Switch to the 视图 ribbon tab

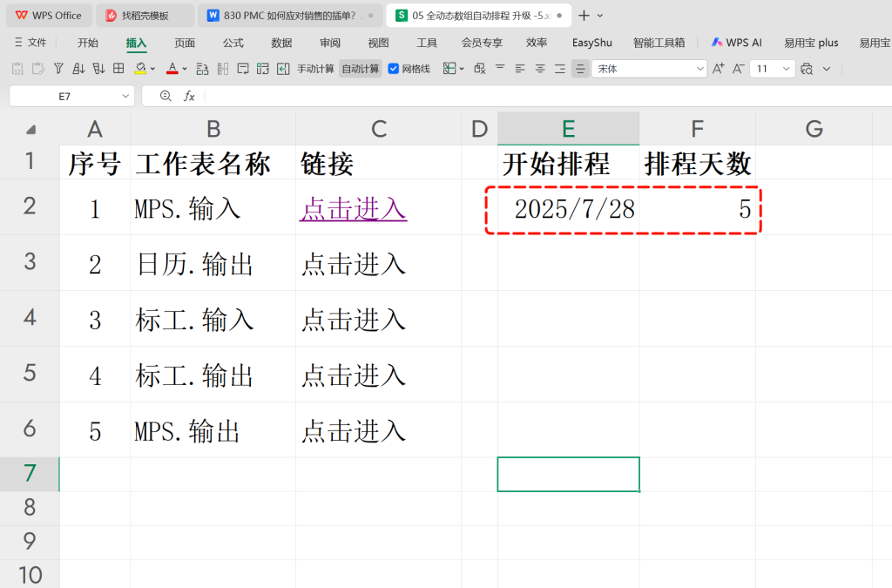click(378, 43)
